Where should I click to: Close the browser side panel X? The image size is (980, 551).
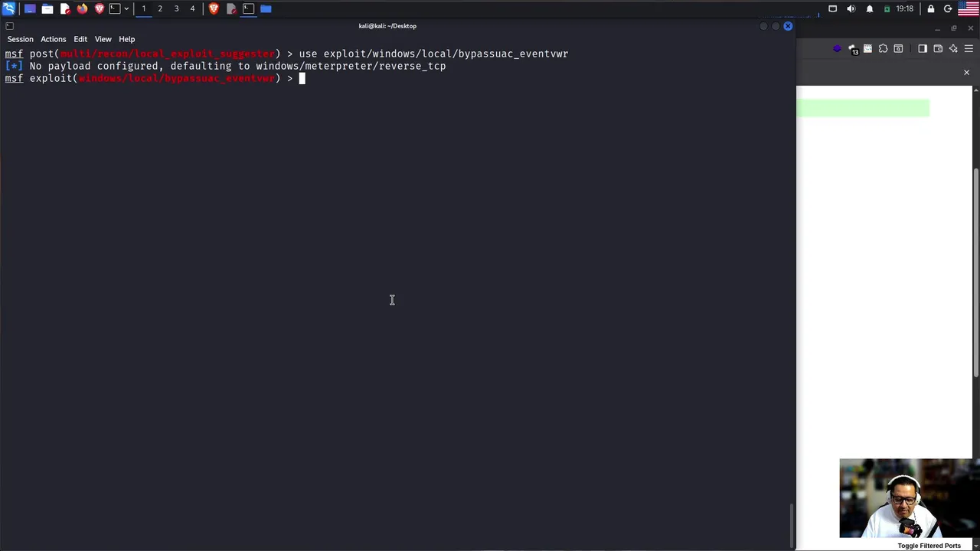(x=966, y=73)
